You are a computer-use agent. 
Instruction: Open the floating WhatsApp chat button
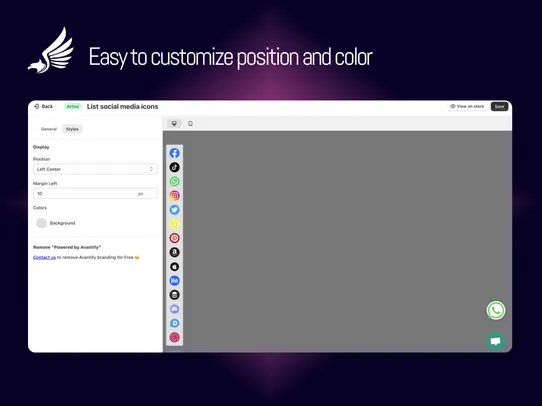pos(496,310)
